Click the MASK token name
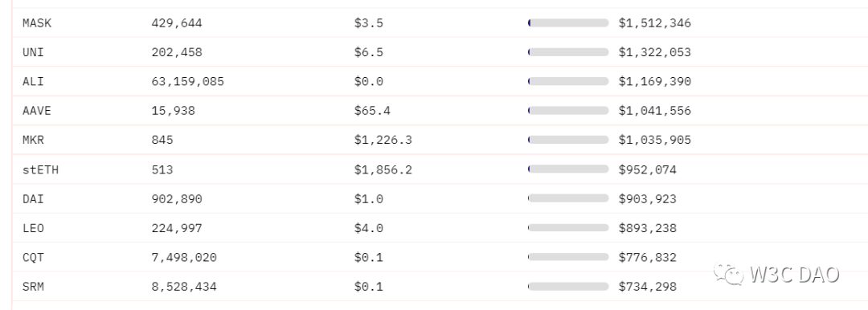The width and height of the screenshot is (868, 310). click(x=37, y=23)
